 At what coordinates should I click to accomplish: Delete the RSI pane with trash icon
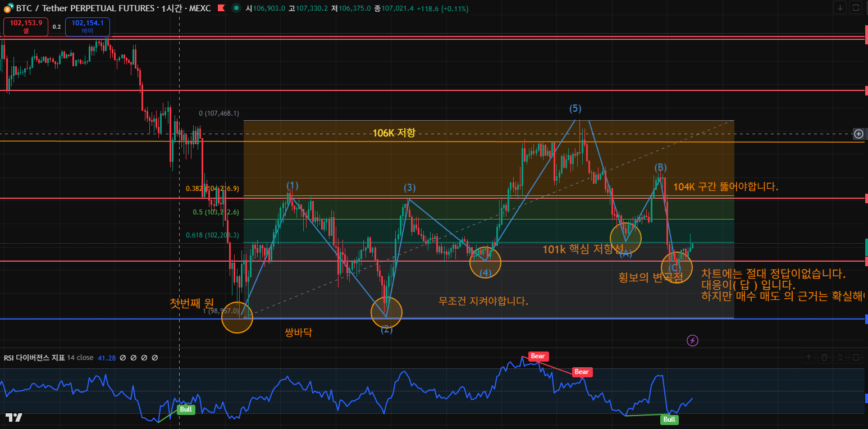point(824,357)
